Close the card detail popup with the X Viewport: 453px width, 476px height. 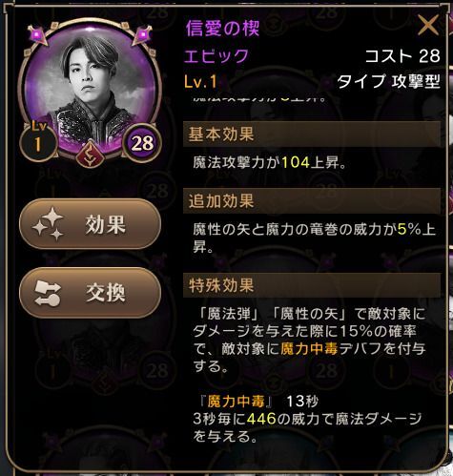click(428, 26)
